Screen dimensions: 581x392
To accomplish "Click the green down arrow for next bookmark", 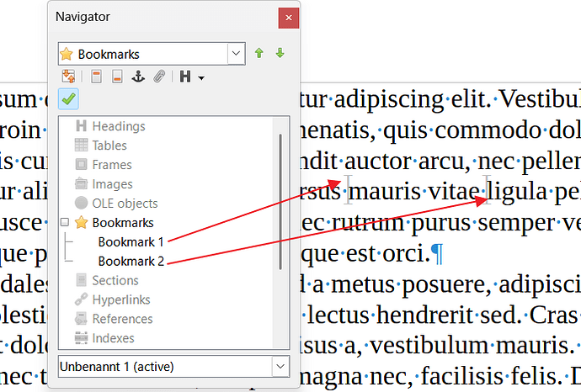I will (x=280, y=54).
